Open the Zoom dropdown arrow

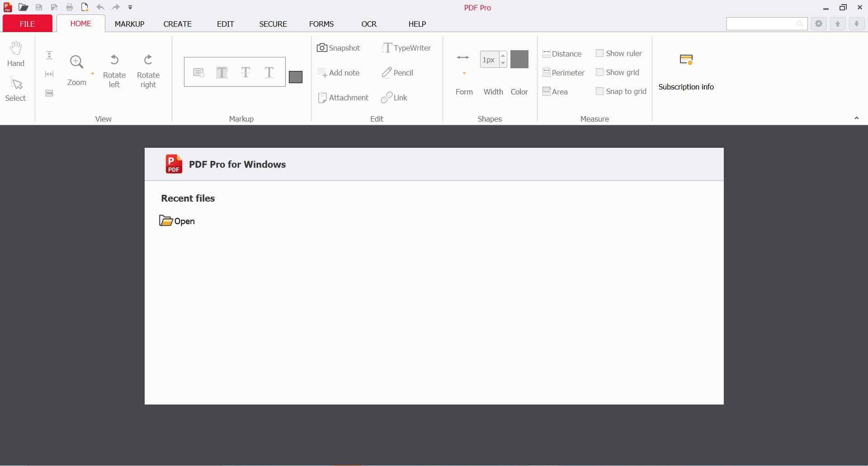[x=93, y=74]
